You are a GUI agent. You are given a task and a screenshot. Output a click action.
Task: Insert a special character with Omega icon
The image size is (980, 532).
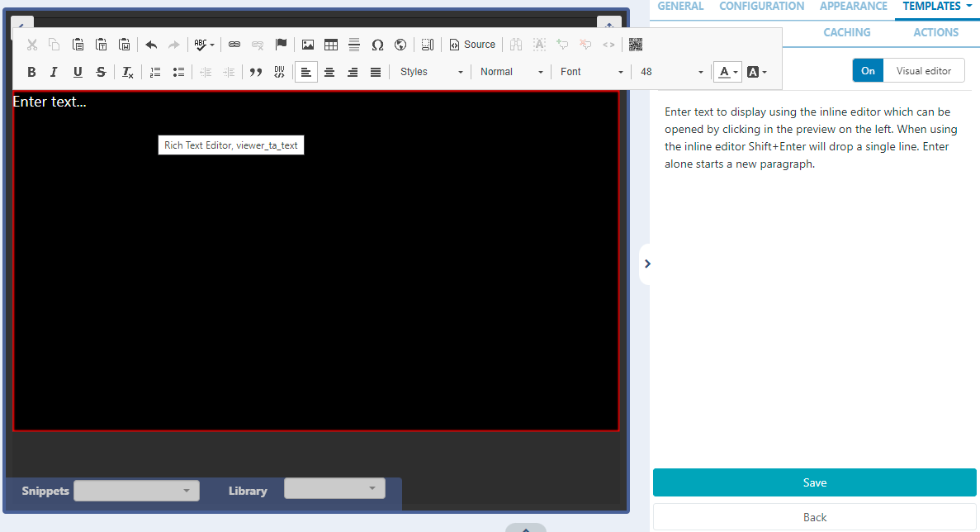pyautogui.click(x=377, y=45)
